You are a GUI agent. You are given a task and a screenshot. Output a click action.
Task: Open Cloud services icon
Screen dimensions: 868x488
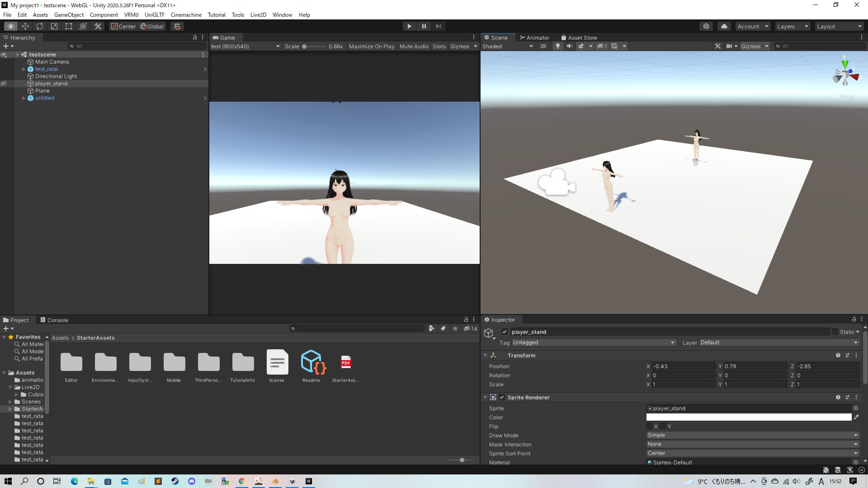click(x=724, y=26)
